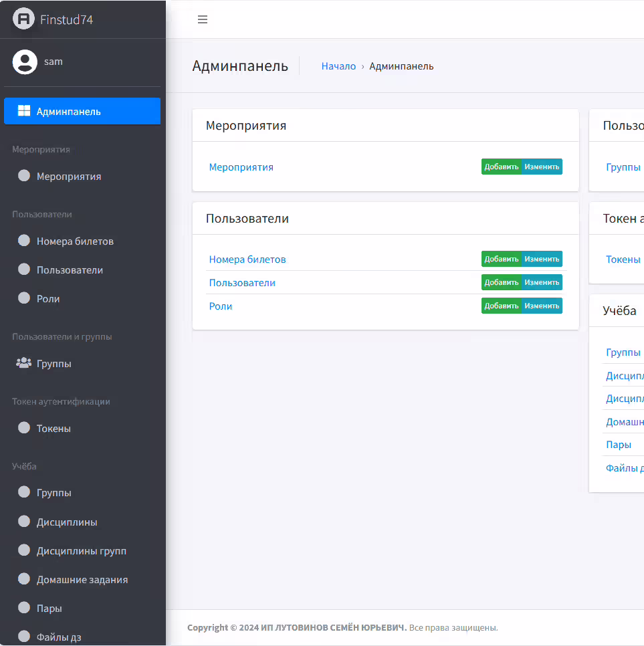Click Добавить button for Номера билетов
644x646 pixels.
pos(501,259)
